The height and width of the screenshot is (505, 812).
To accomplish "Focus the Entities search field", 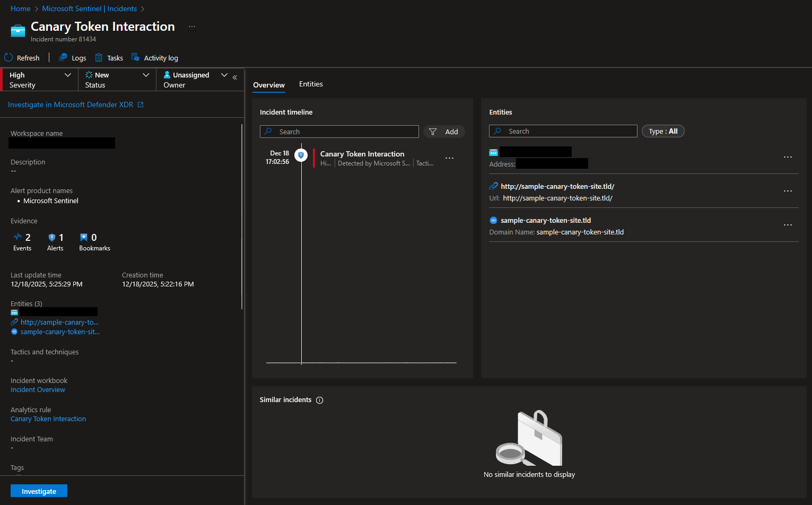I will tap(563, 131).
